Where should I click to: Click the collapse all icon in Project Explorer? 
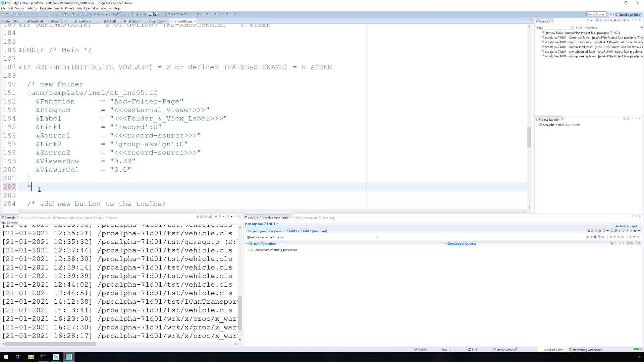(624, 119)
